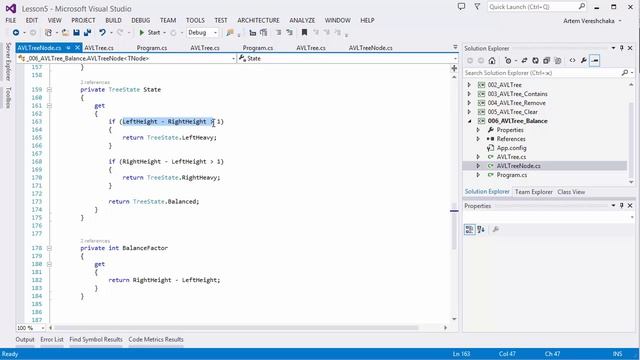Click the references link above State property
The image size is (640, 360).
(95, 82)
